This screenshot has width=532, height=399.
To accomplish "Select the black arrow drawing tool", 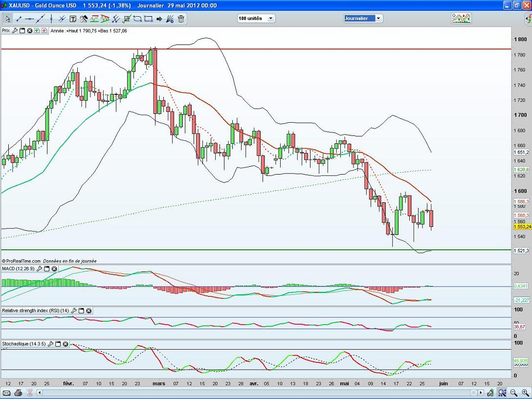I will click(159, 19).
